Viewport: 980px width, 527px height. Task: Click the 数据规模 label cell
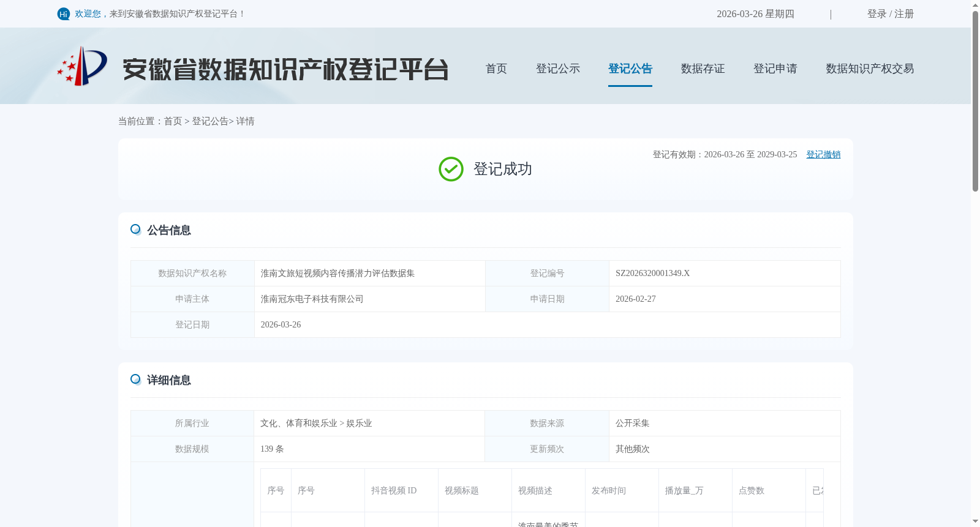(192, 449)
